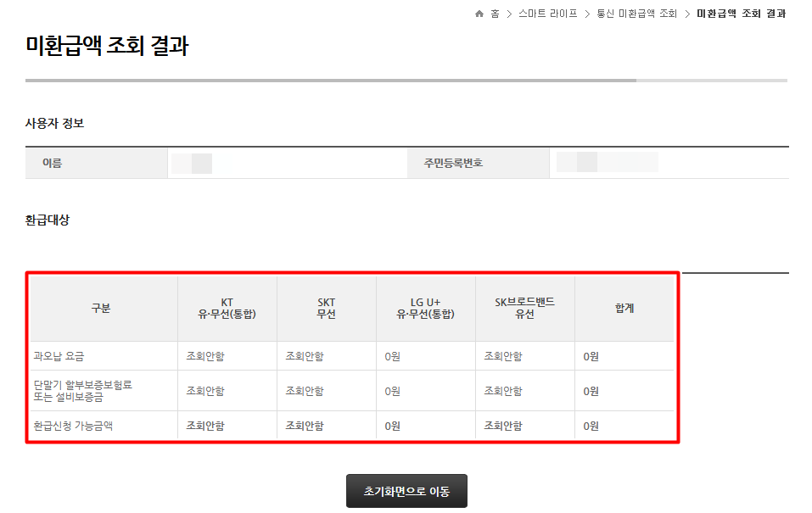Open 통신 미환급액 조회 breadcrumb

coord(637,14)
